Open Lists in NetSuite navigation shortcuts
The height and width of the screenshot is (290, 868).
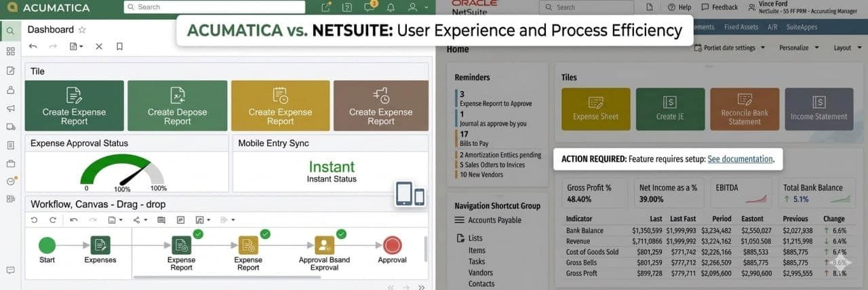[x=469, y=238]
